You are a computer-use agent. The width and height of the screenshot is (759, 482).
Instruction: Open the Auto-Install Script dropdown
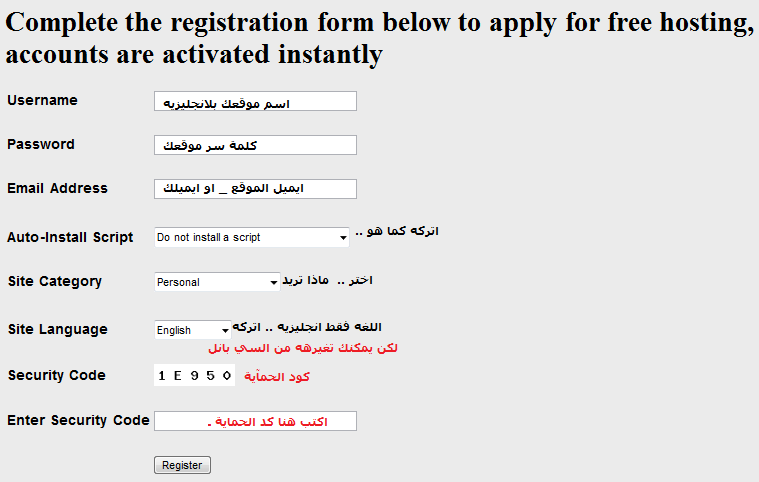click(x=252, y=237)
